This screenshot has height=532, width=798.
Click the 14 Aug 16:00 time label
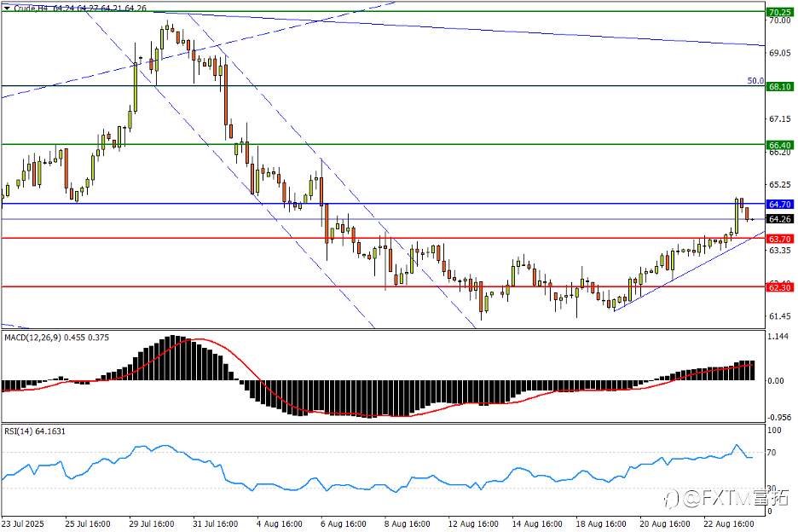(537, 523)
